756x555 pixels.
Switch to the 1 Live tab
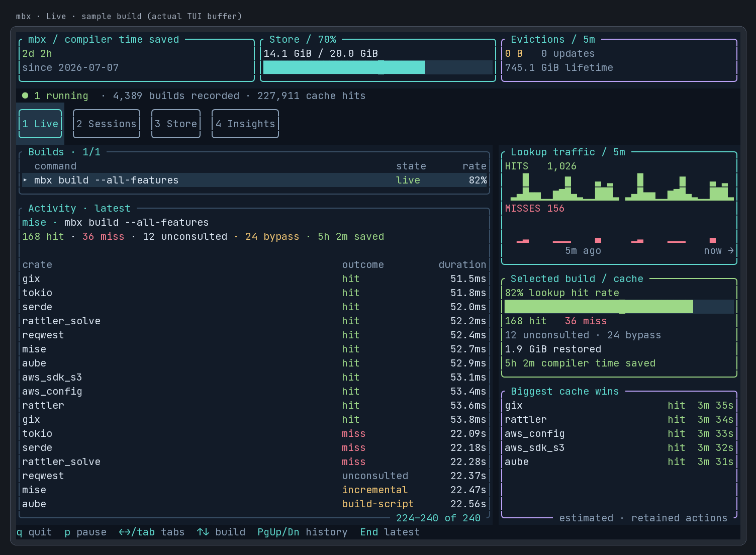click(x=40, y=124)
